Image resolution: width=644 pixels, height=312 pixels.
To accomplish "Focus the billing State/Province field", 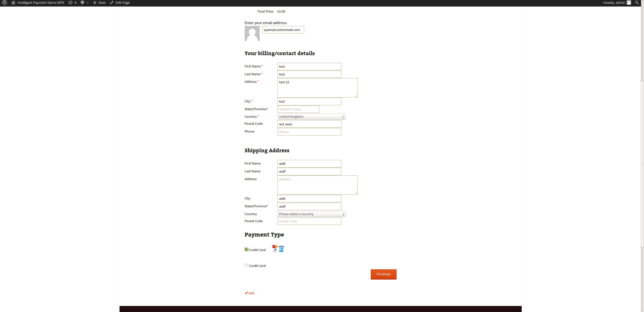I will tap(298, 109).
